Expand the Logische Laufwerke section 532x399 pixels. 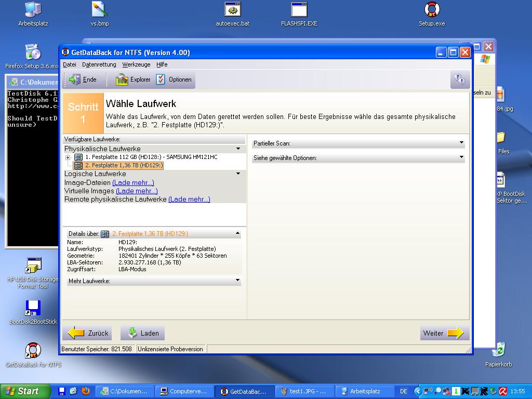[238, 174]
